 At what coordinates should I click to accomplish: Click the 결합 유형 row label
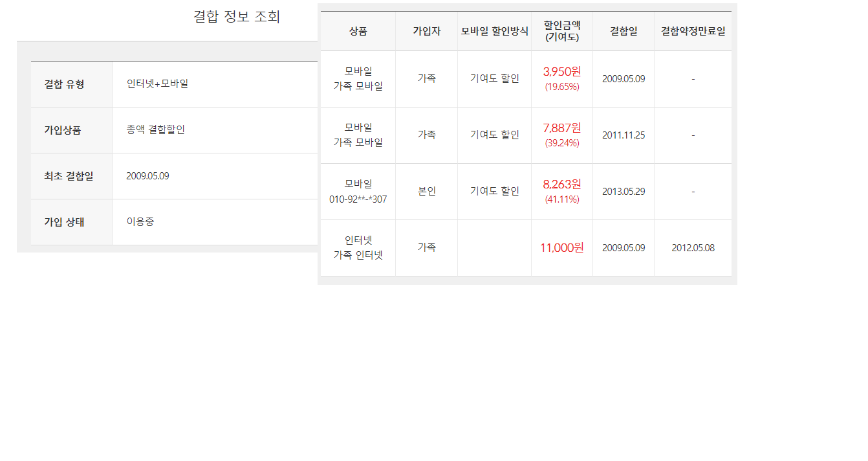64,84
